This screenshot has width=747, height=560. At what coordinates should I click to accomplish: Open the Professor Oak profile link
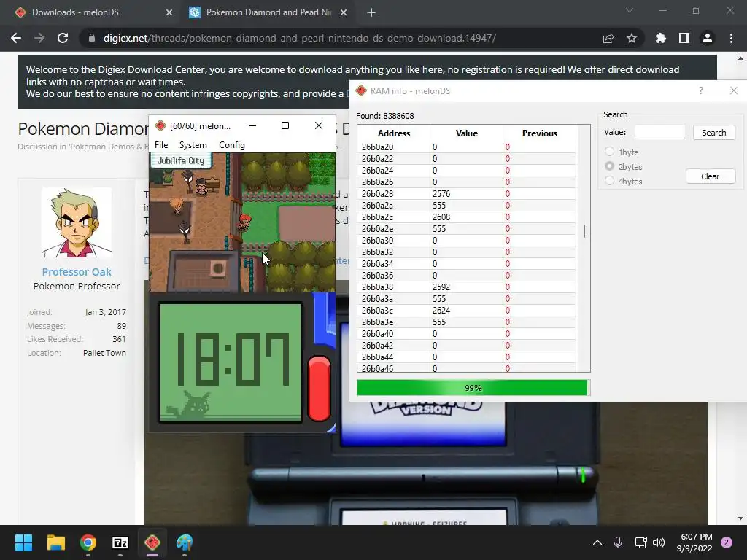click(x=77, y=272)
